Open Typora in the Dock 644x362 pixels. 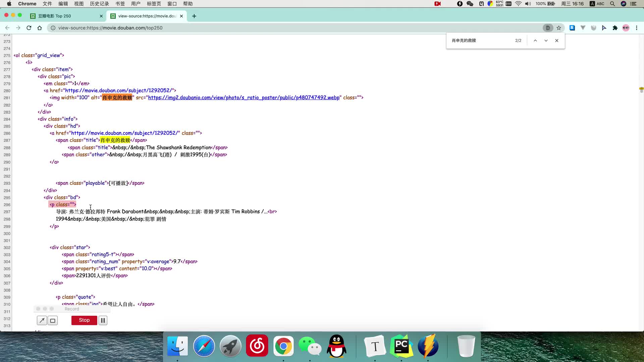pos(375,346)
